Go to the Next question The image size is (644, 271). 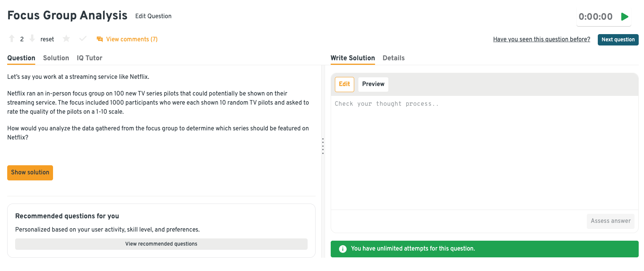point(618,39)
